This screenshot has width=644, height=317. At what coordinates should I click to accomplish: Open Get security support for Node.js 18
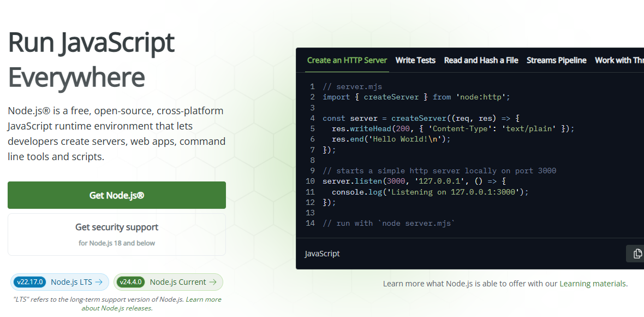tap(117, 234)
